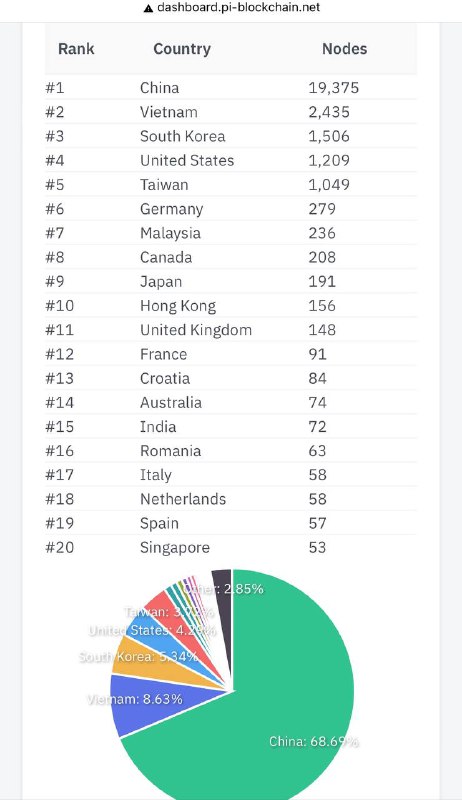Select the United States table row
Viewport: 462px width, 800px height.
(230, 160)
